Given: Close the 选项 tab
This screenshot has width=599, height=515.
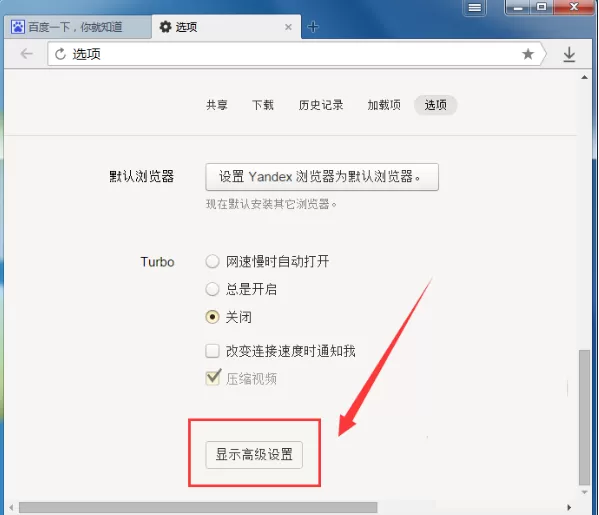Looking at the screenshot, I should coord(288,27).
